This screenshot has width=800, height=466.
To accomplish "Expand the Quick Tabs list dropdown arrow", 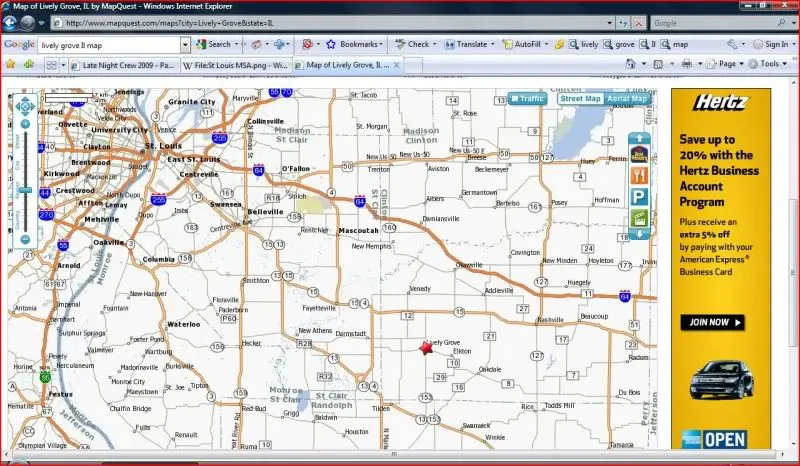I will 63,65.
